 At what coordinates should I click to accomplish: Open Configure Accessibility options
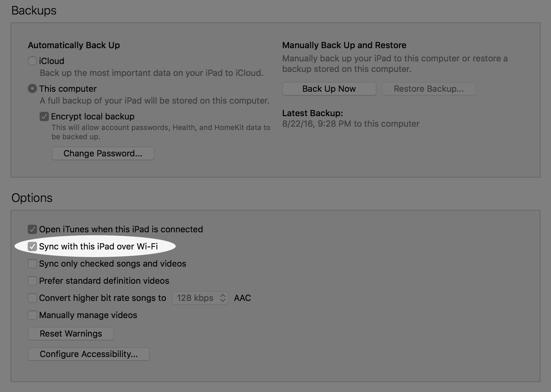point(89,354)
